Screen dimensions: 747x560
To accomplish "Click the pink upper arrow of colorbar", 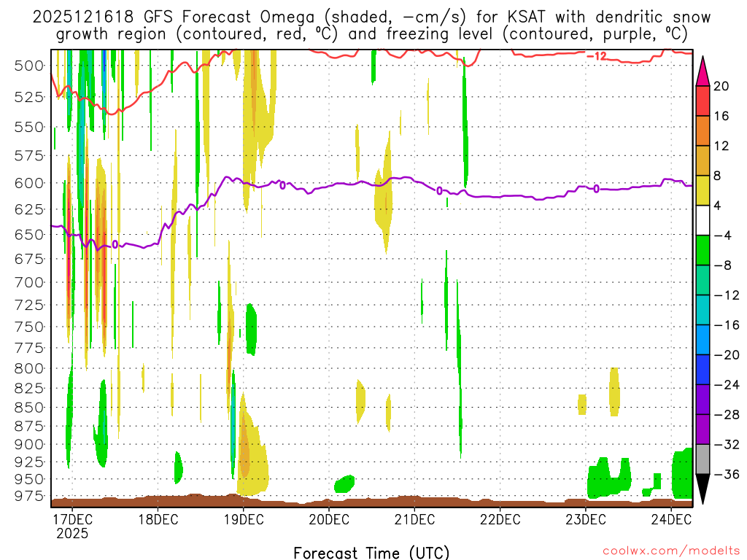I will pyautogui.click(x=703, y=71).
